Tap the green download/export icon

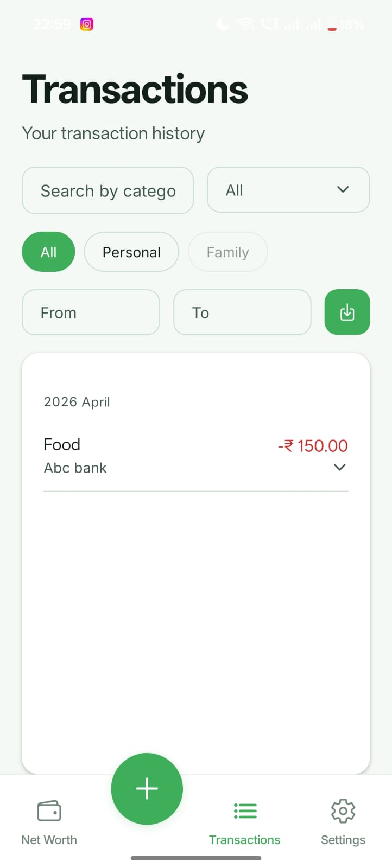click(x=347, y=312)
